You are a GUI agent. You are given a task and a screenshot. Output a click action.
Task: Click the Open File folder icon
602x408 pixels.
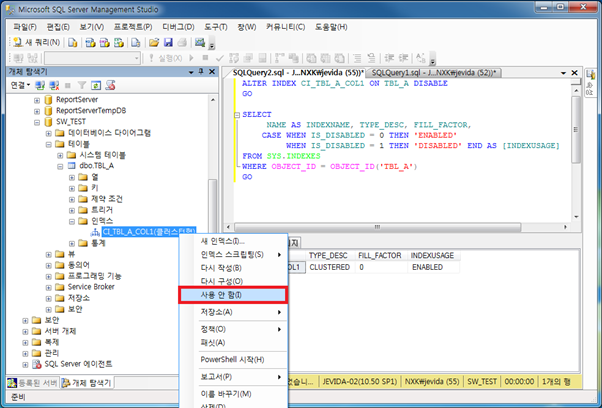[154, 42]
